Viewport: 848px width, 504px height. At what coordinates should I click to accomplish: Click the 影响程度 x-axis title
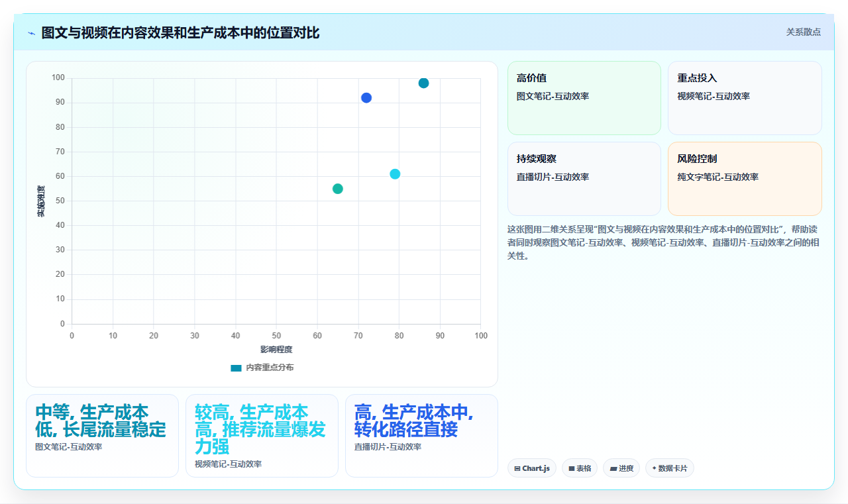coord(276,350)
